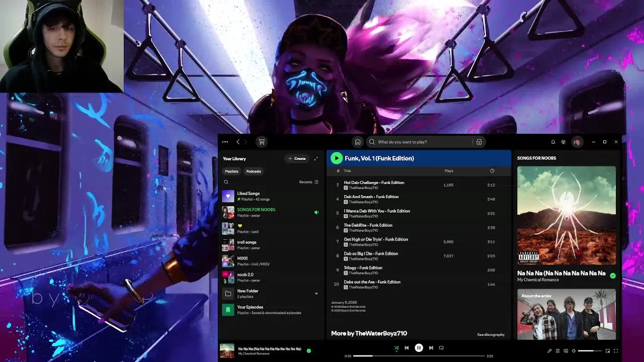Adjust the volume slider
Viewport: 644px width, 362px height.
[x=590, y=351]
